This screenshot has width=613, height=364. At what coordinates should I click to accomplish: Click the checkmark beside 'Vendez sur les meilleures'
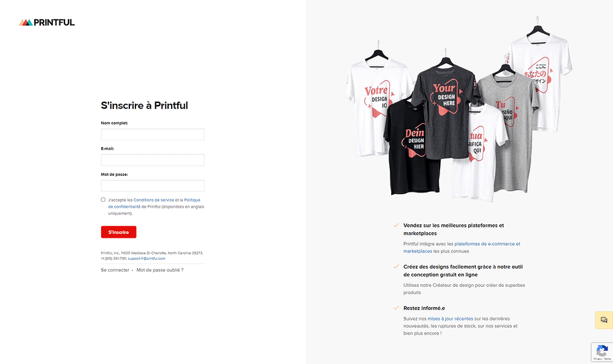(396, 226)
